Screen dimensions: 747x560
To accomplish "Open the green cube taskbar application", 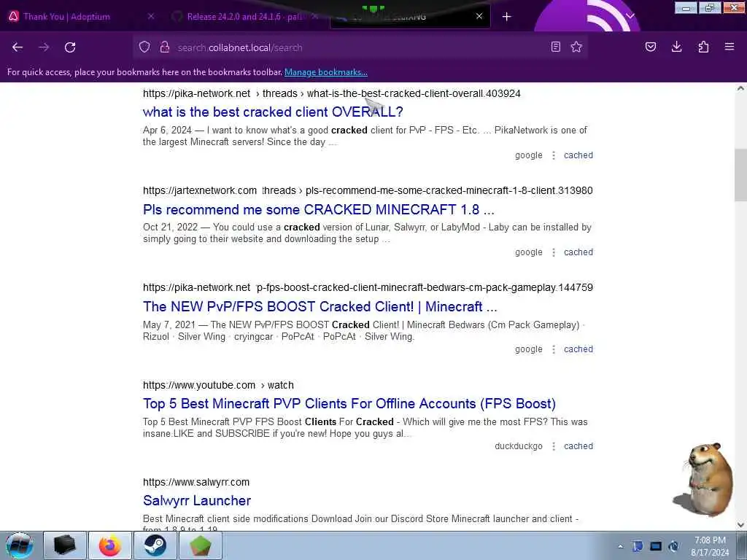I will (201, 545).
